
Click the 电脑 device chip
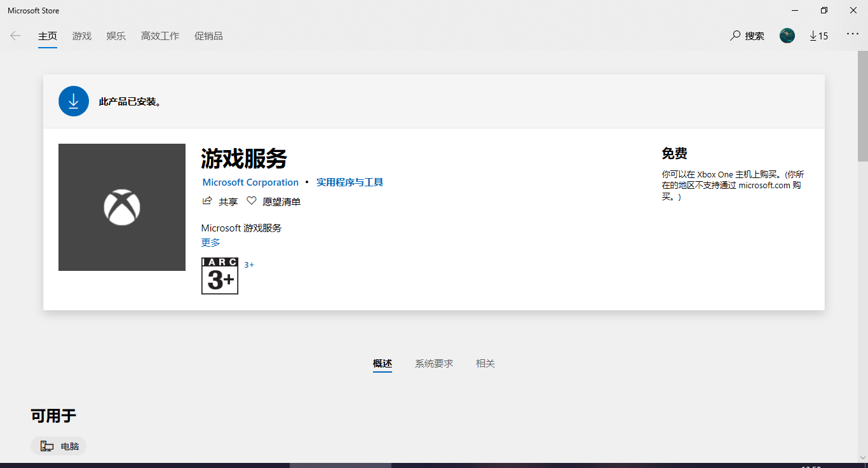pos(58,446)
